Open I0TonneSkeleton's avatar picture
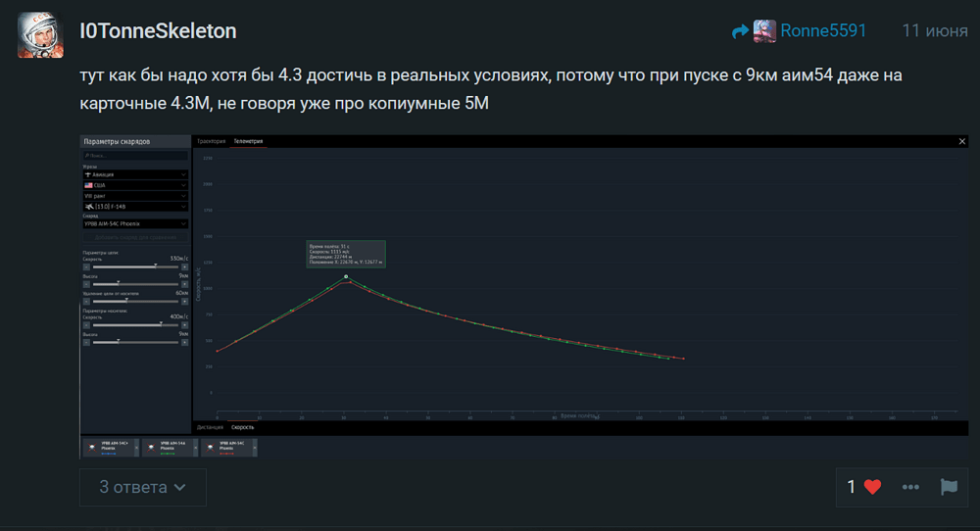The image size is (980, 531). pos(40,35)
